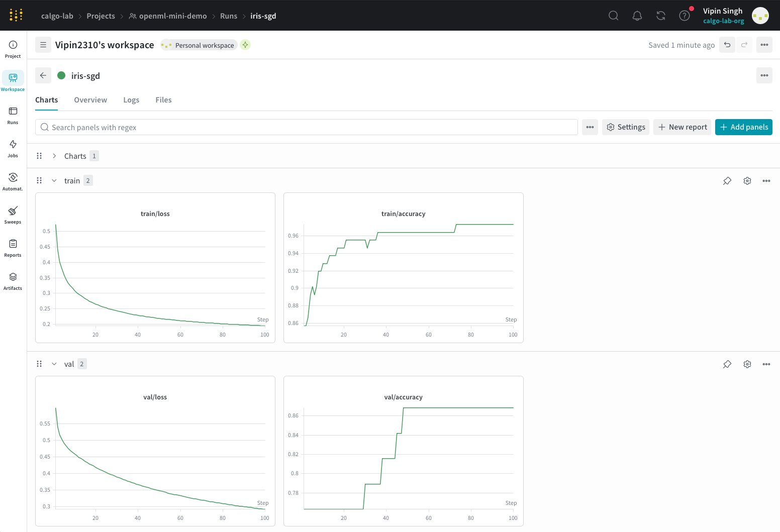
Task: Click the Vipin Singh user name
Action: [x=723, y=11]
